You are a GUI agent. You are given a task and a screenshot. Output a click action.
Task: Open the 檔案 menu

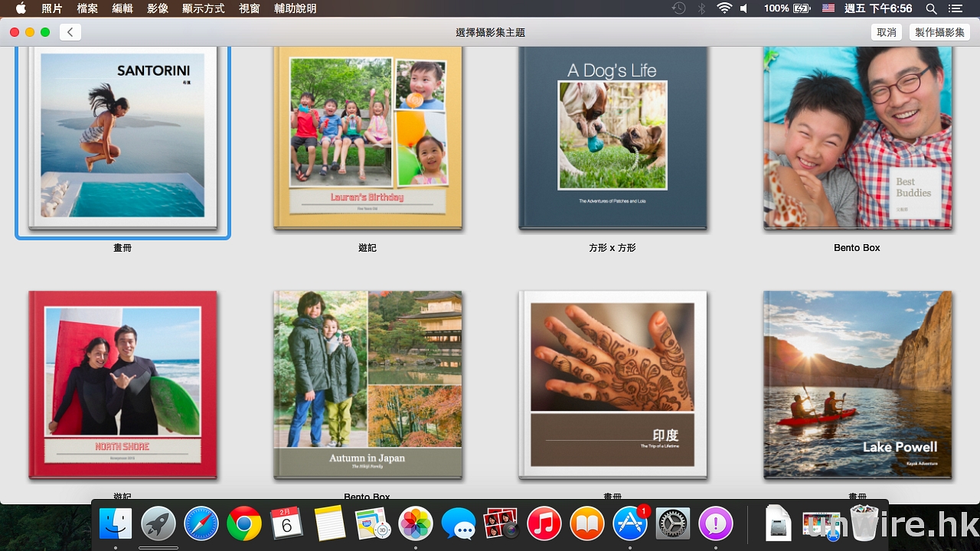pyautogui.click(x=87, y=8)
